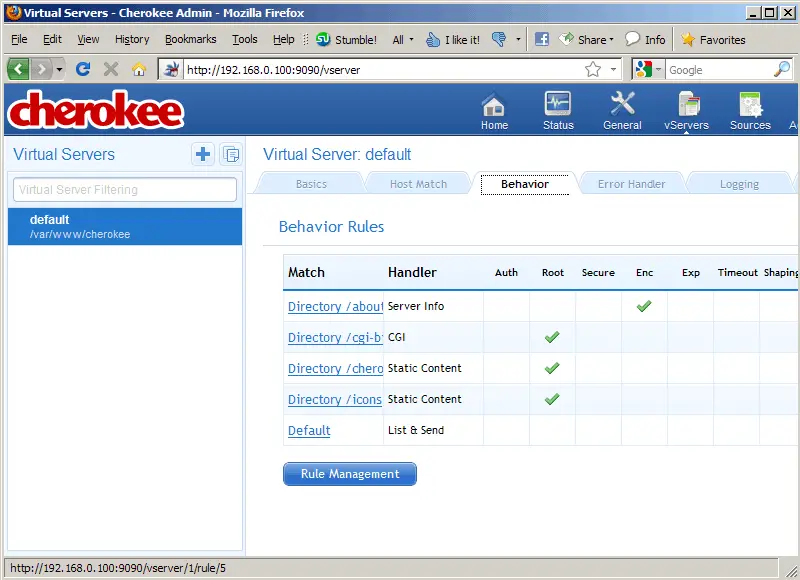800x580 pixels.
Task: Click the Rule Management button
Action: [349, 474]
